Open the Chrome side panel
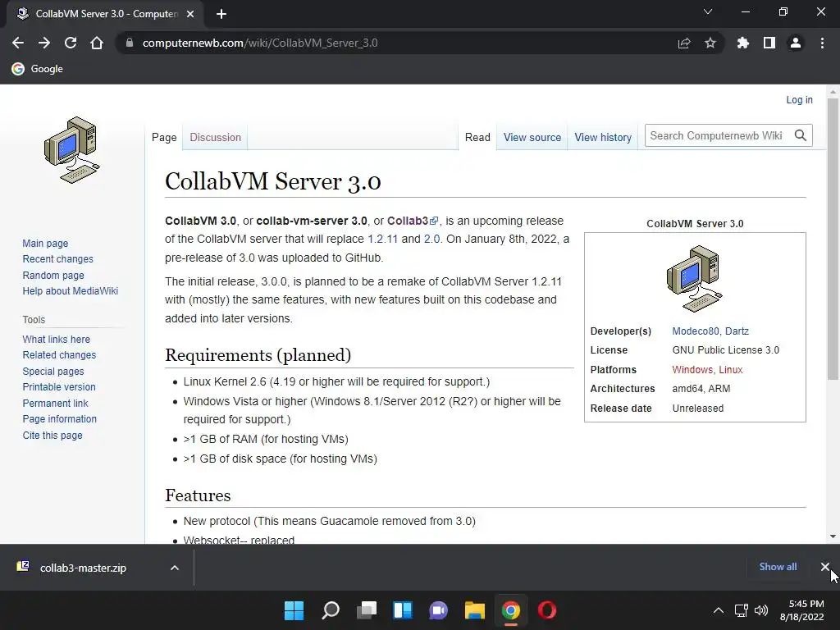The image size is (840, 630). pos(769,43)
